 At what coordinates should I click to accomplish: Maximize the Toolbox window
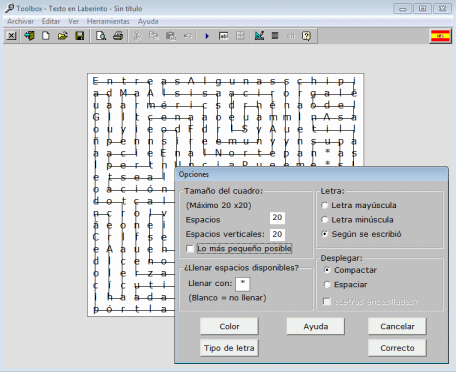422,9
